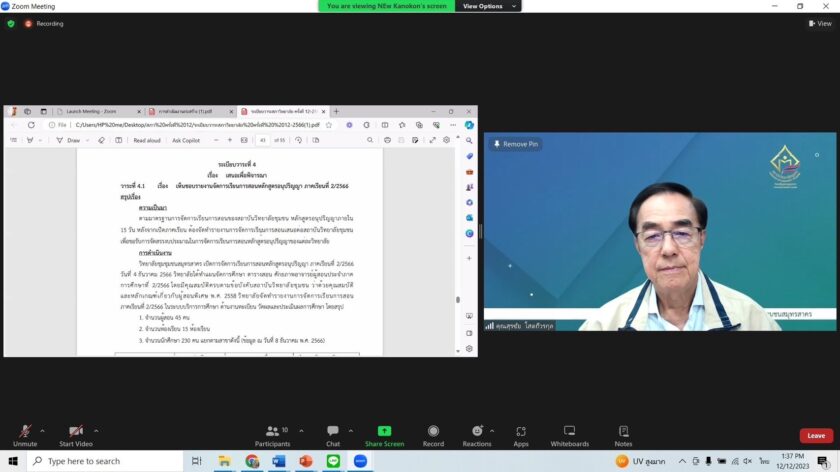Open the Participants panel
This screenshot has width=840, height=472.
(272, 434)
